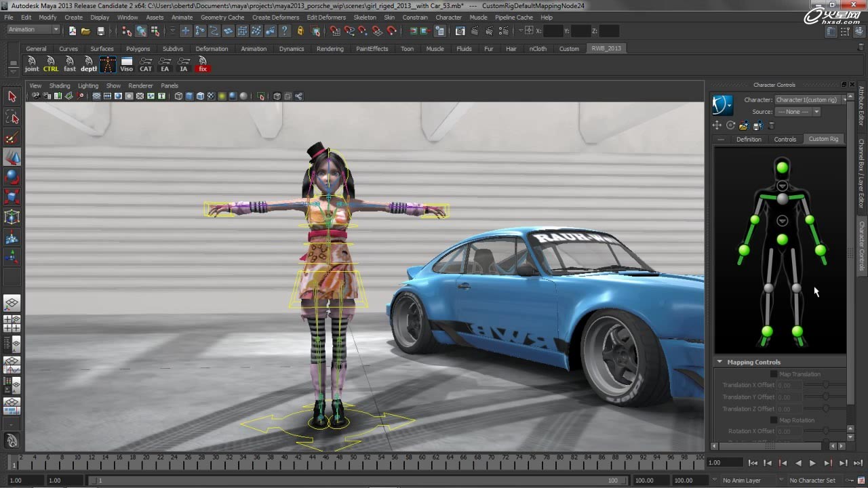868x488 pixels.
Task: Click the Rotate tool sphere icon
Action: pyautogui.click(x=12, y=177)
